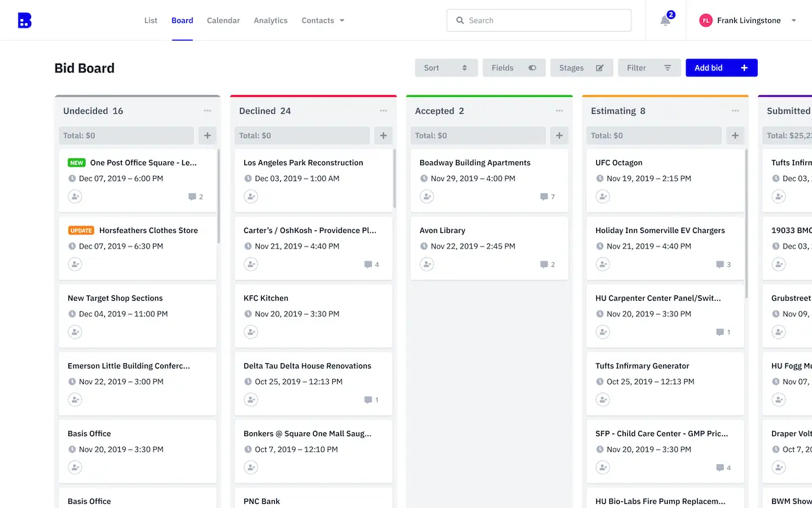Open the PNC Bank card
Viewport: 812px width, 508px height.
pyautogui.click(x=313, y=498)
